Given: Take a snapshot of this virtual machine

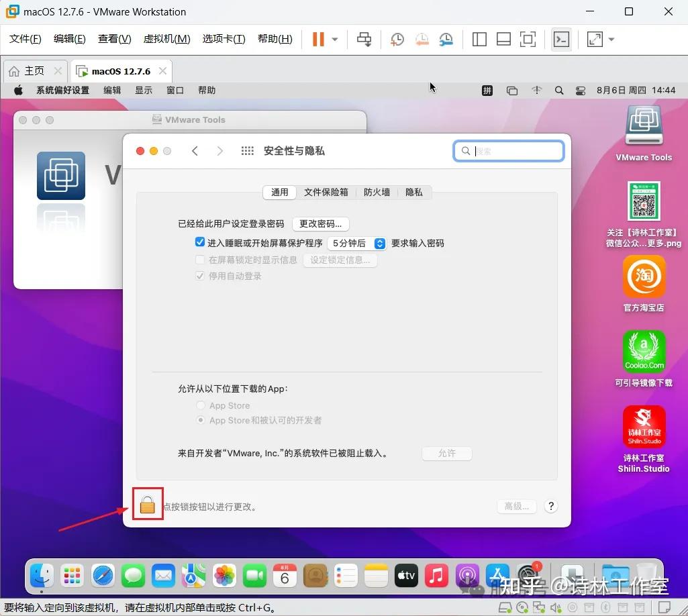Looking at the screenshot, I should pos(397,40).
